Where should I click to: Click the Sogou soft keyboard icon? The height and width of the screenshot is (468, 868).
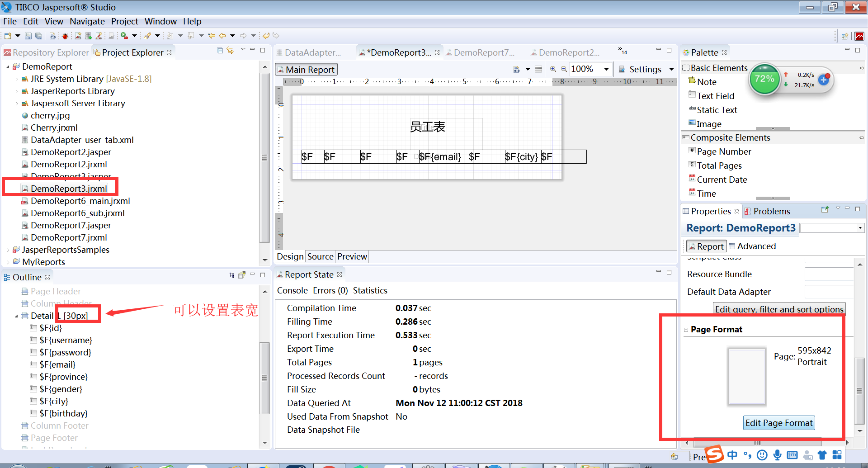(x=792, y=455)
